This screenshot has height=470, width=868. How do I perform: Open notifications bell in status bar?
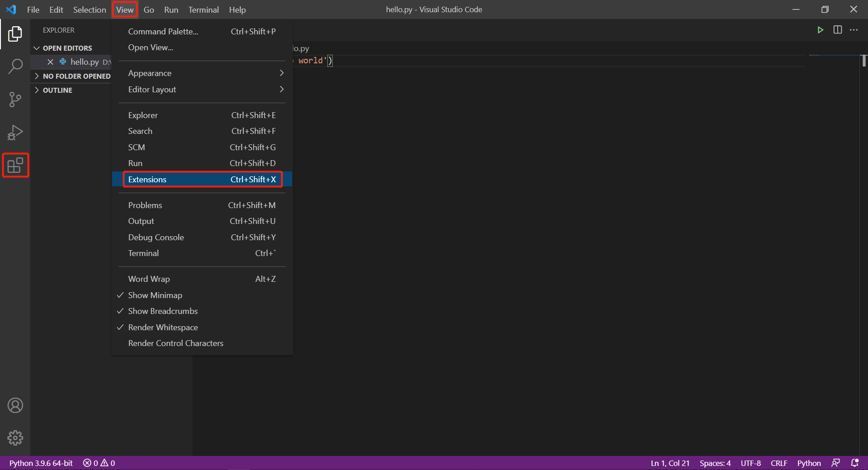coord(854,463)
